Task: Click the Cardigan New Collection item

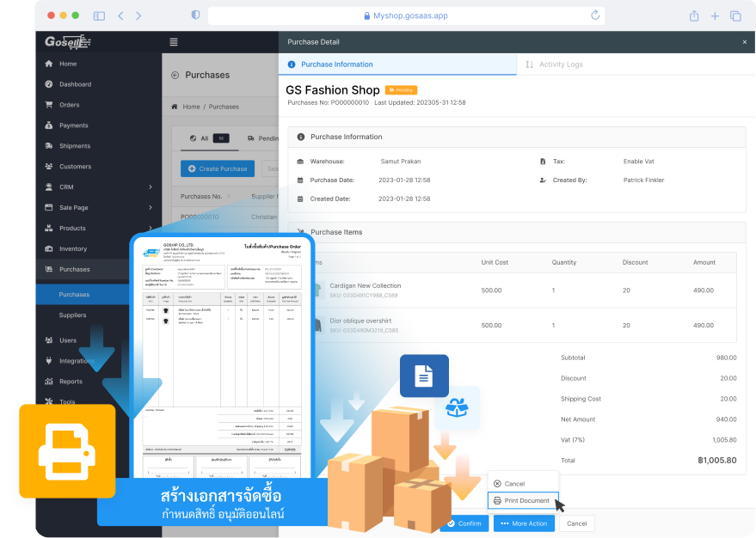Action: tap(365, 285)
